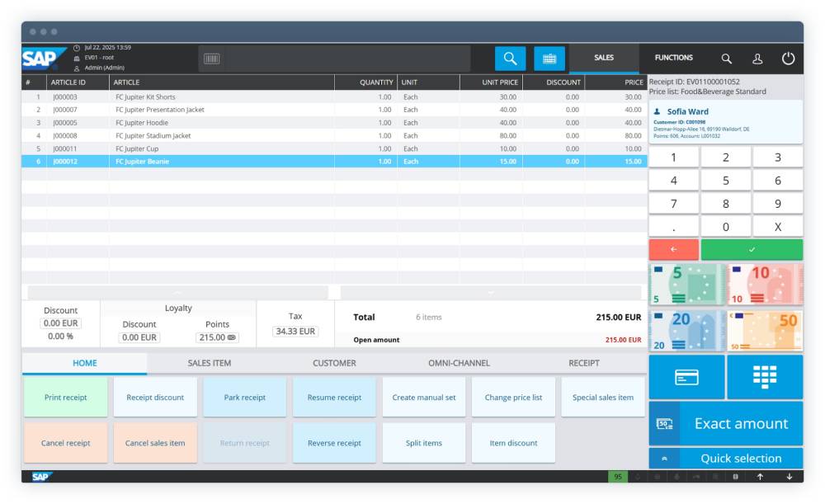Click the ARTICLE ID column header

(x=78, y=82)
